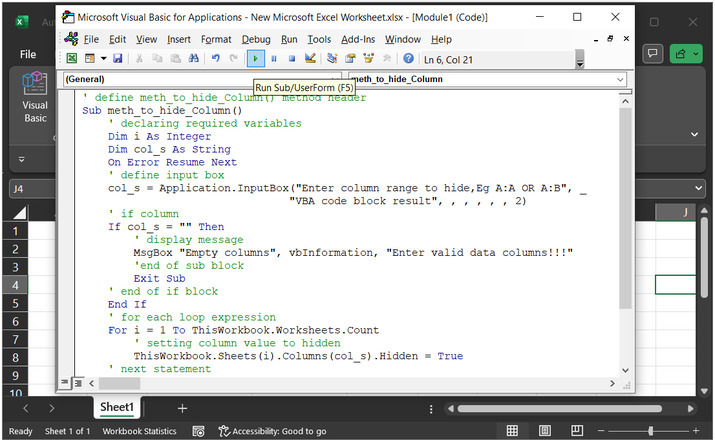This screenshot has width=715, height=440.
Task: Add a new sheet with the plus button
Action: point(182,409)
